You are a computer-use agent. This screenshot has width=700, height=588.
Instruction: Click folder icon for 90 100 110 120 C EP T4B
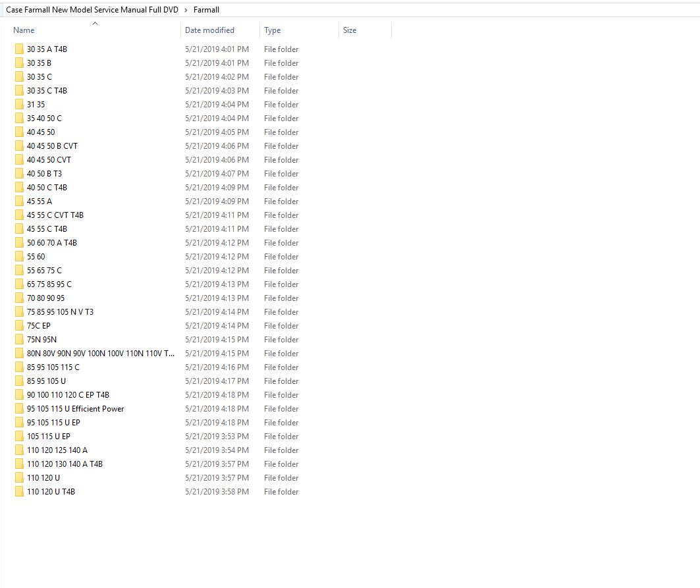18,395
